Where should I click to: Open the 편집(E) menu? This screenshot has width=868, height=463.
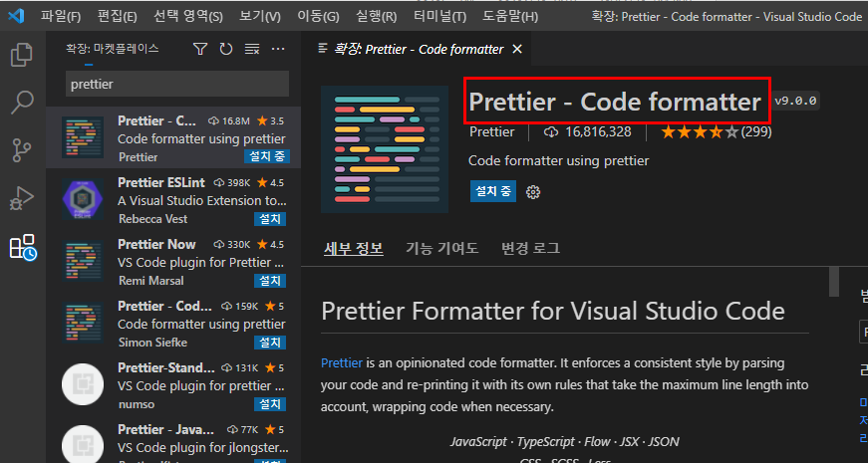coord(117,17)
